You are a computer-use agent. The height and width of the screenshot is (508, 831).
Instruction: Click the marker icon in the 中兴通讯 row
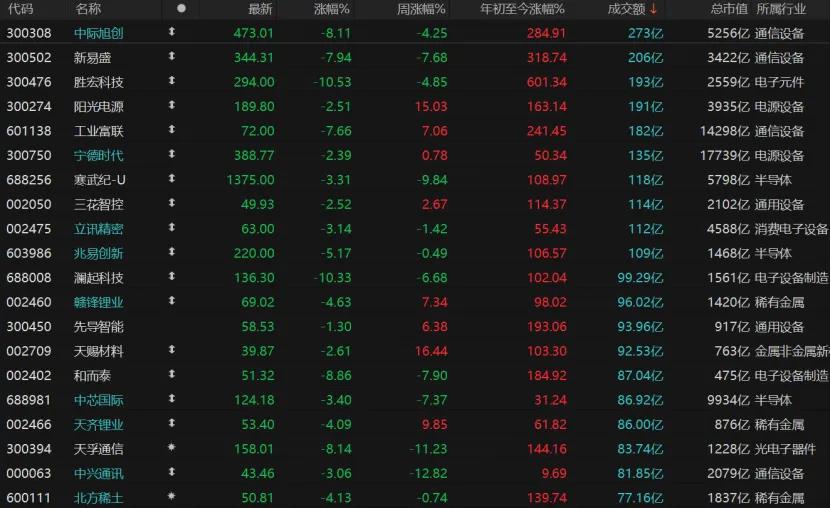pyautogui.click(x=172, y=472)
